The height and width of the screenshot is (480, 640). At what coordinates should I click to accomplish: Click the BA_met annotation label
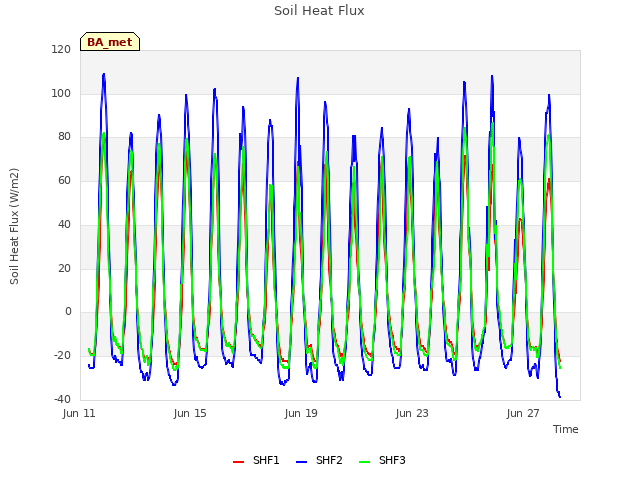[110, 42]
